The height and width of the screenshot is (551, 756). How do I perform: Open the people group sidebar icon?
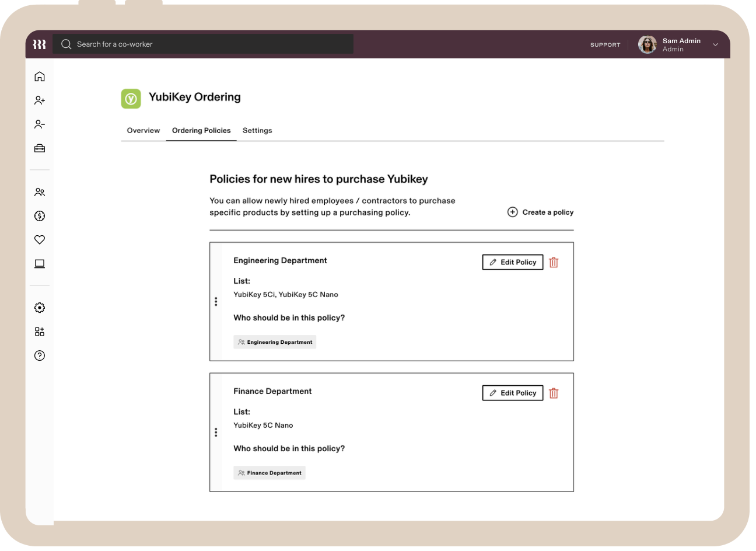coord(40,192)
